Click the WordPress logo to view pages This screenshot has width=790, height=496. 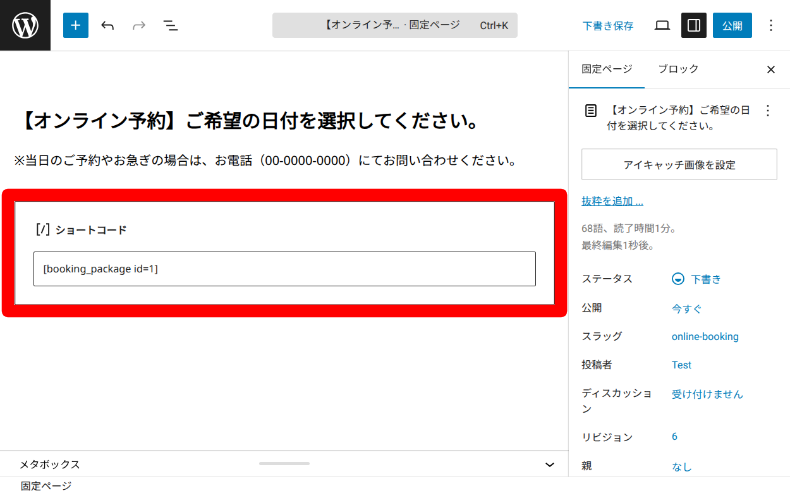[25, 25]
